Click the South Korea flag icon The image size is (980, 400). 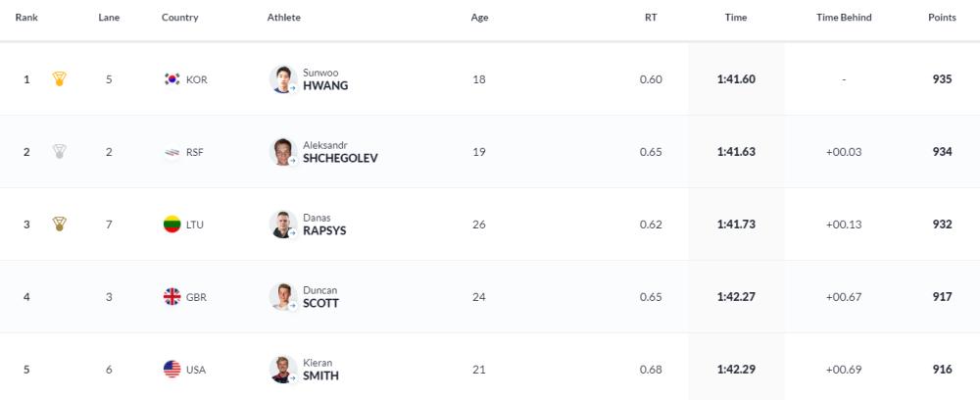pyautogui.click(x=171, y=79)
